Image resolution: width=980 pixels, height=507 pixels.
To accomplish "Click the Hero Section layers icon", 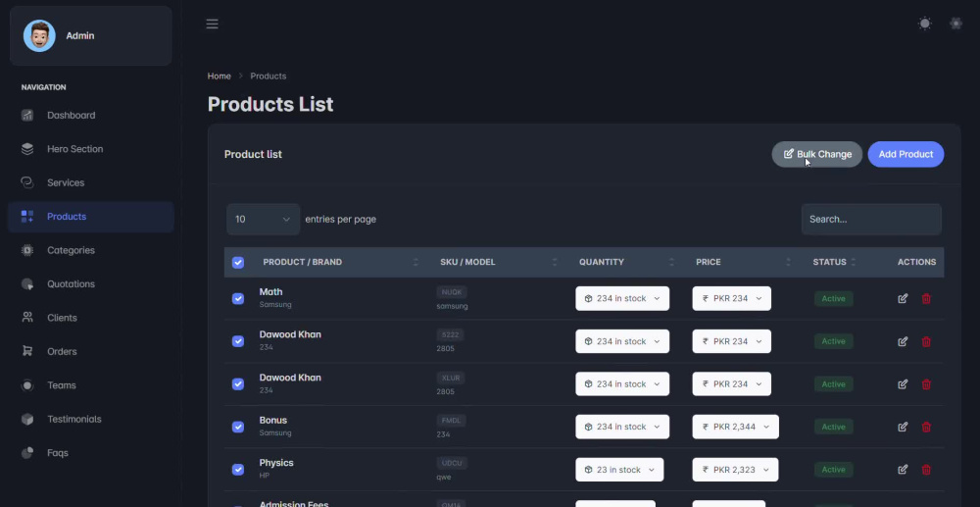I will pyautogui.click(x=27, y=149).
